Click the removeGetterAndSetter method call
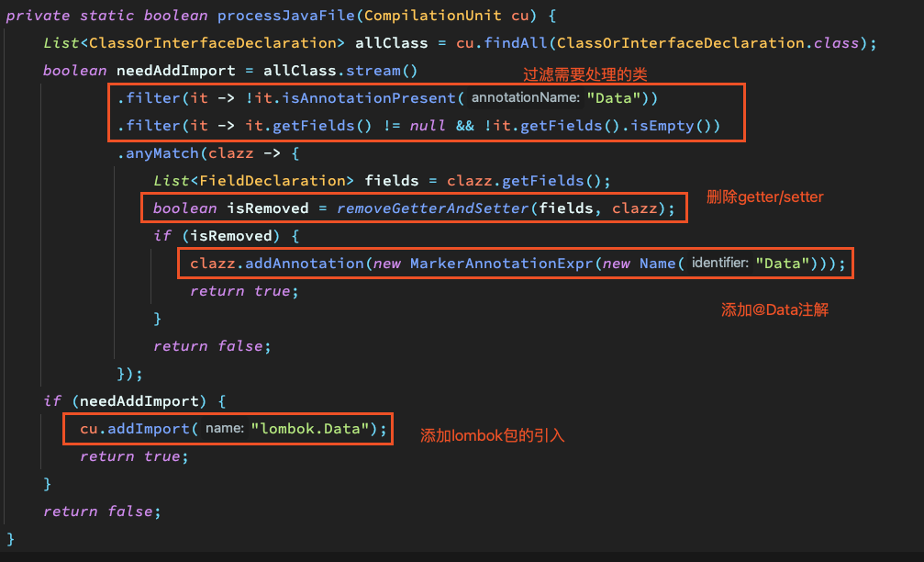The image size is (924, 562). pyautogui.click(x=432, y=208)
